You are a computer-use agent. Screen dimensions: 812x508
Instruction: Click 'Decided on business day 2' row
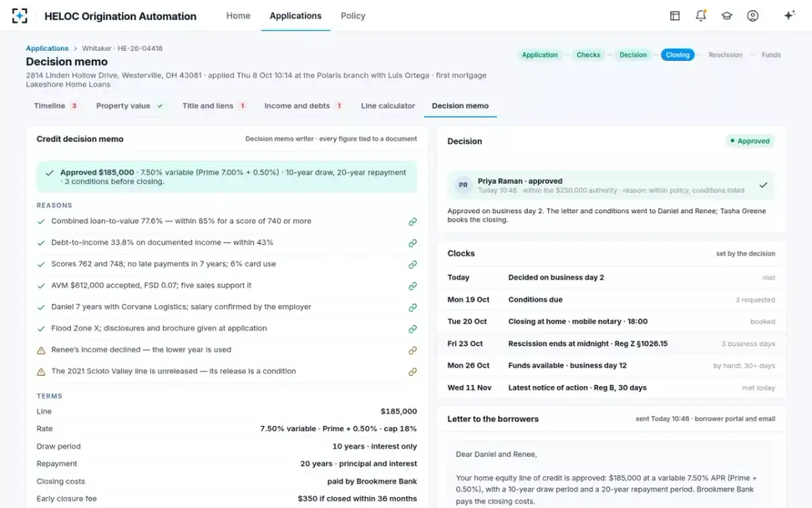click(611, 278)
